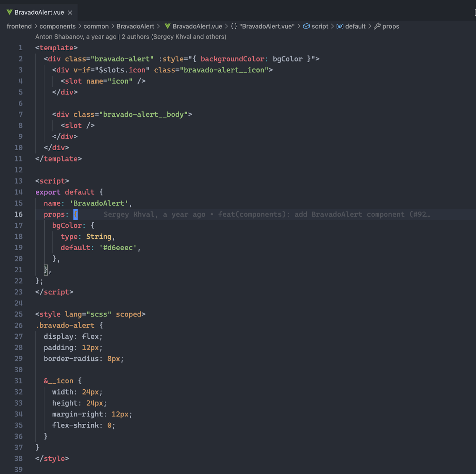
Task: Open the BravadoAlert folder breadcrumb
Action: tap(135, 26)
